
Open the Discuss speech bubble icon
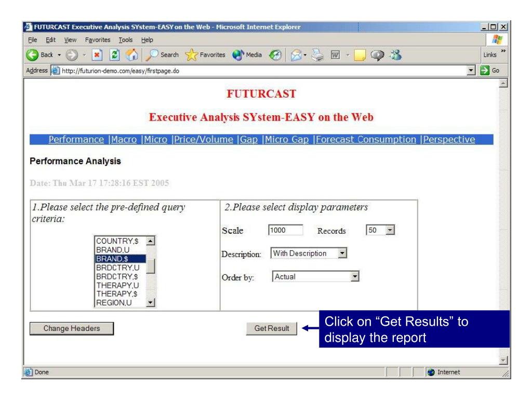click(377, 55)
